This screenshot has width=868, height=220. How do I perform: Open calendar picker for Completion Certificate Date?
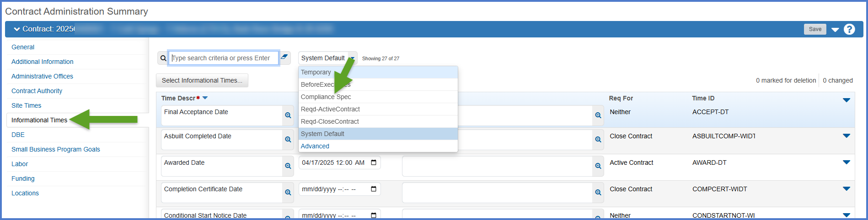[374, 189]
